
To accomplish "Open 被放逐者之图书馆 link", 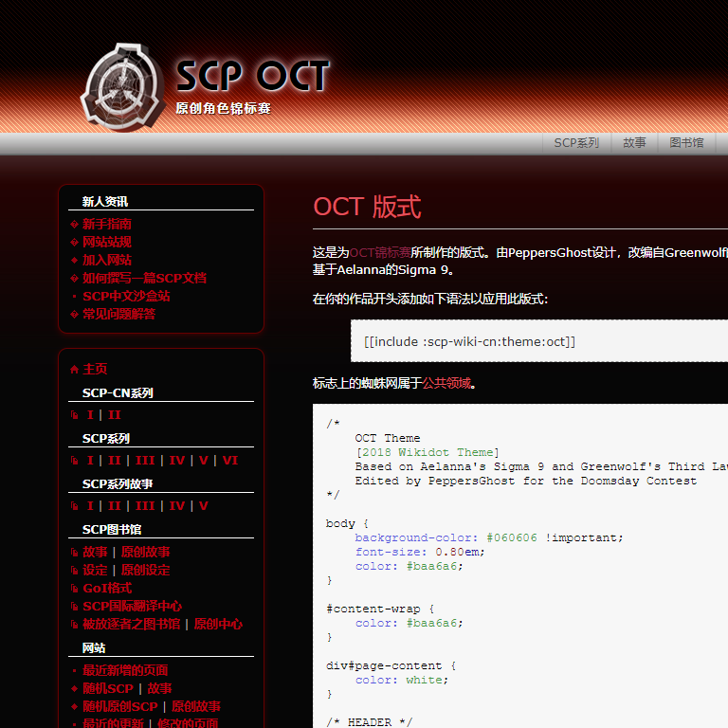I will (x=132, y=625).
